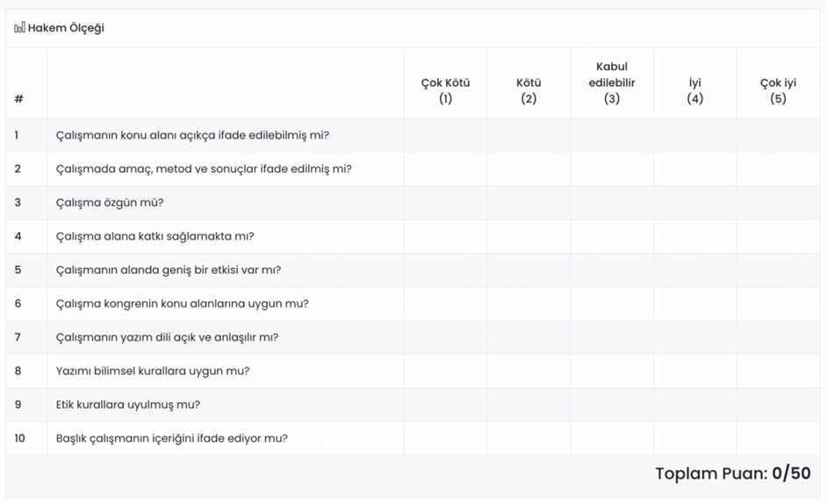Click the question 'Çalışma özgün mü?'
The height and width of the screenshot is (504, 827).
110,203
